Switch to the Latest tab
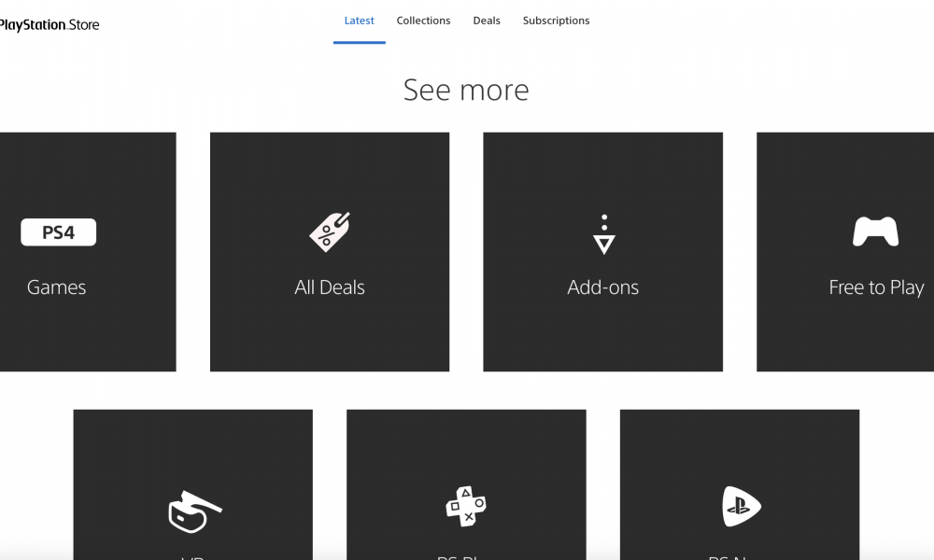Image resolution: width=934 pixels, height=560 pixels. [360, 21]
